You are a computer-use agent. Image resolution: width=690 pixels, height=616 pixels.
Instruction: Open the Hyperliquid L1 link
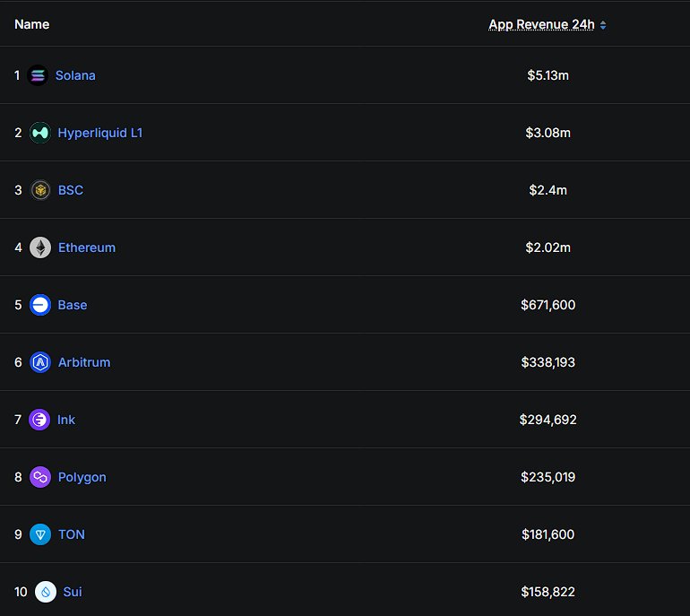[100, 133]
